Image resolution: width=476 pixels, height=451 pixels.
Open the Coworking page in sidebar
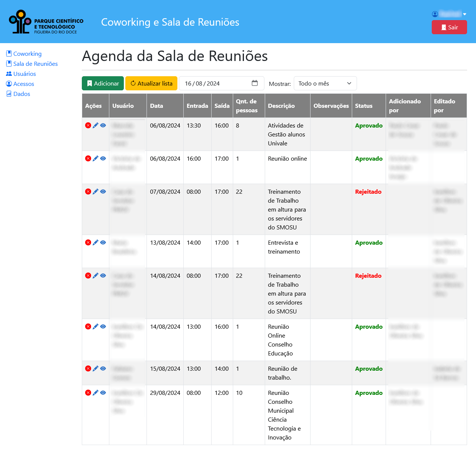coord(27,54)
